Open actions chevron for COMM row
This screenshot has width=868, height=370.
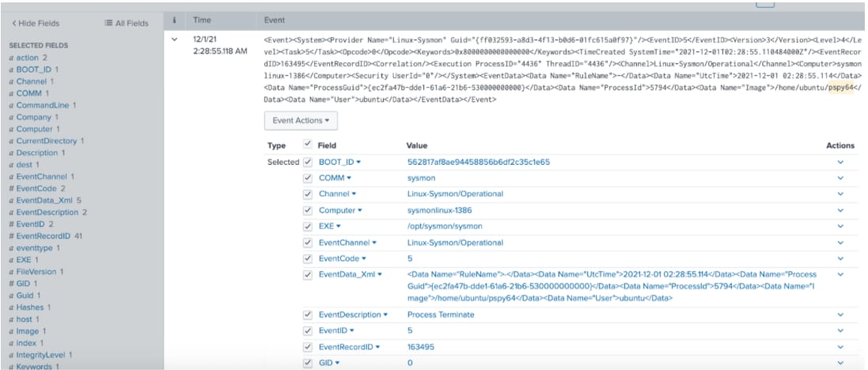point(840,178)
